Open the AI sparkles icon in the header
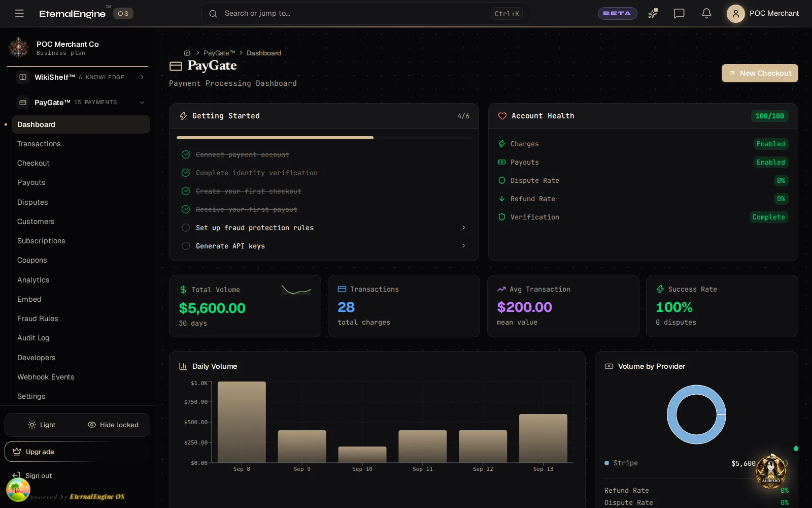812x508 pixels. (x=653, y=13)
